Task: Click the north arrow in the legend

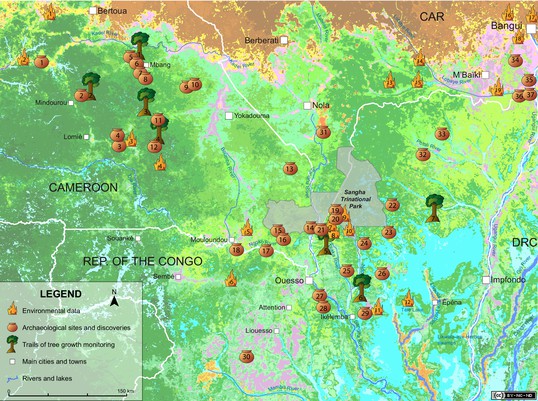Action: point(115,298)
